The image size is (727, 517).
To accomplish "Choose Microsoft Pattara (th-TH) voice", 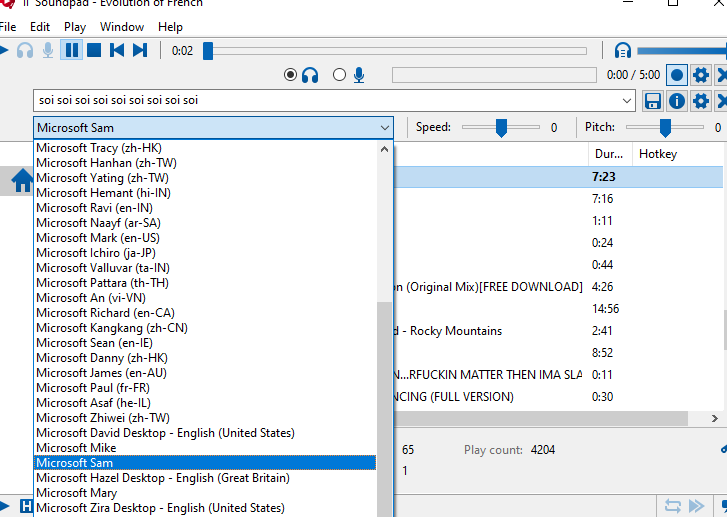I will click(x=205, y=283).
